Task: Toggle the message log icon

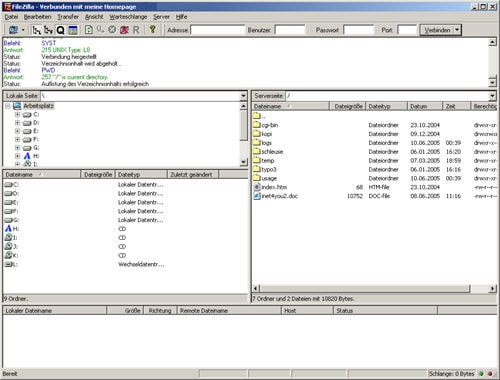Action: coord(73,30)
